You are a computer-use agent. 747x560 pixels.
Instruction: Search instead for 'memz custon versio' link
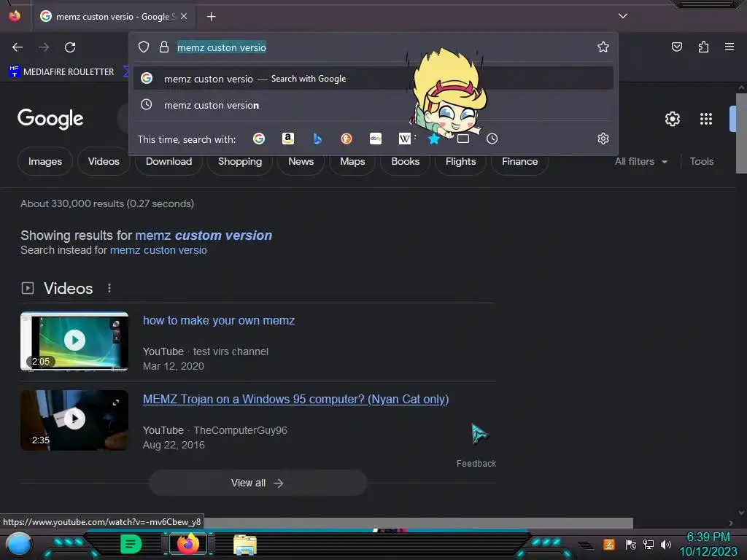[x=158, y=250]
